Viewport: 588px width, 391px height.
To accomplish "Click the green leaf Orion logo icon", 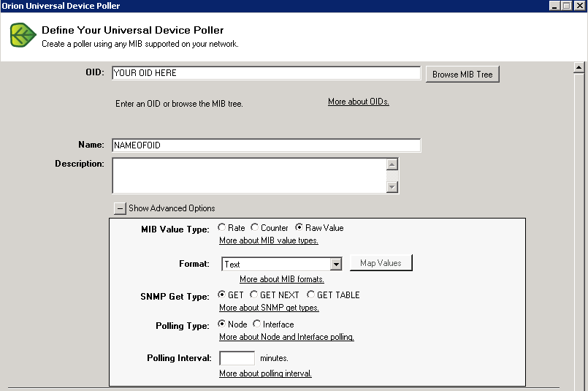I will (x=23, y=35).
